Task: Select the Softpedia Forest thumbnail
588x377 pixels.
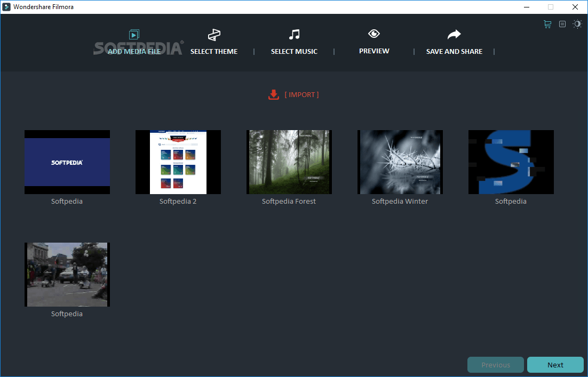Action: pyautogui.click(x=289, y=162)
